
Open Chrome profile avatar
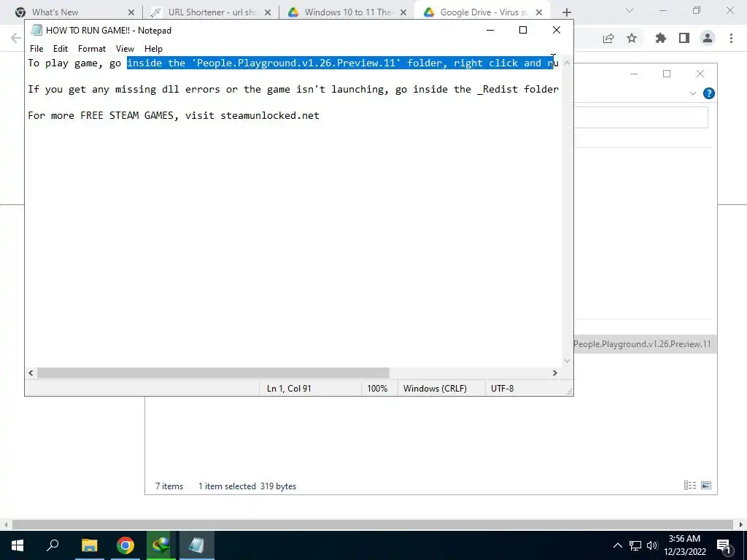708,39
